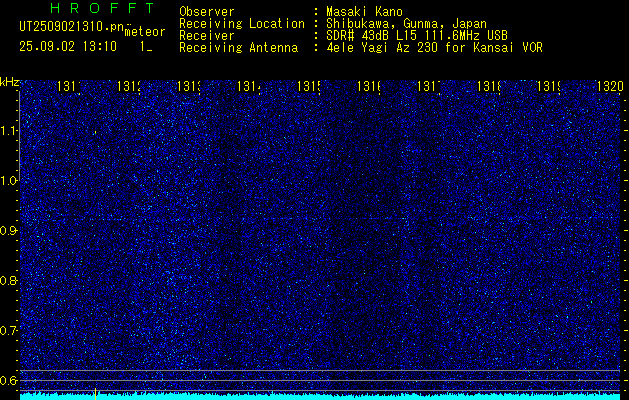This screenshot has width=629, height=400.
Task: Select SDR# 43dB L15 111.6MHz USB text
Action: (417, 36)
